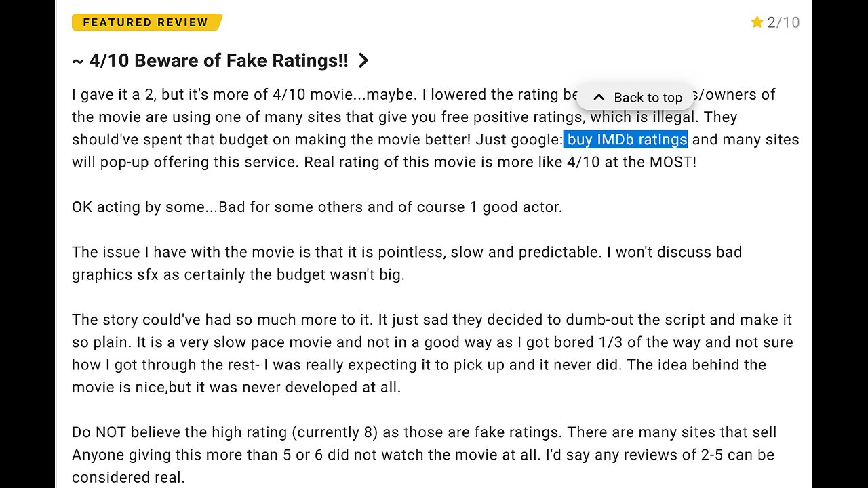Open the '4/10 Beware of Fake Ratings!!' title
Screen dimensions: 868x488
[210, 60]
